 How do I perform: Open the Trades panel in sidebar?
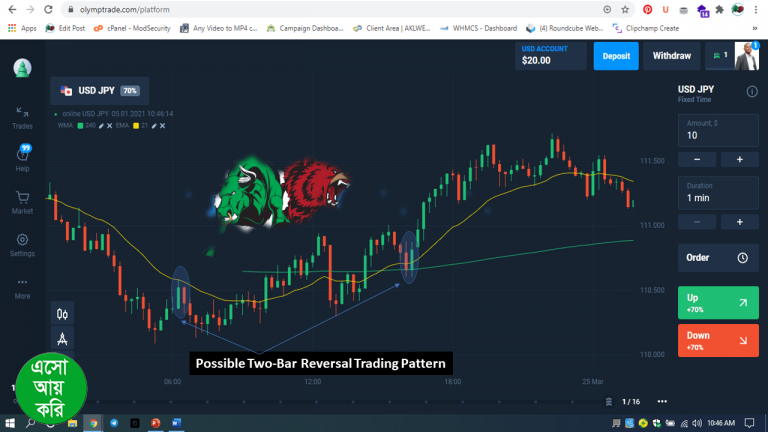22,117
